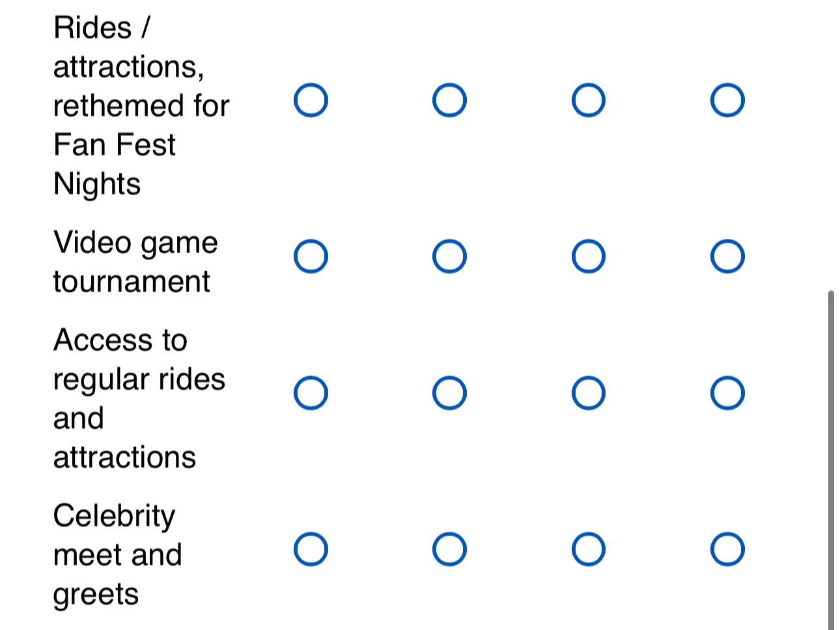Choose third radio option for Video game tournament
Image resolution: width=840 pixels, height=630 pixels.
pyautogui.click(x=589, y=256)
